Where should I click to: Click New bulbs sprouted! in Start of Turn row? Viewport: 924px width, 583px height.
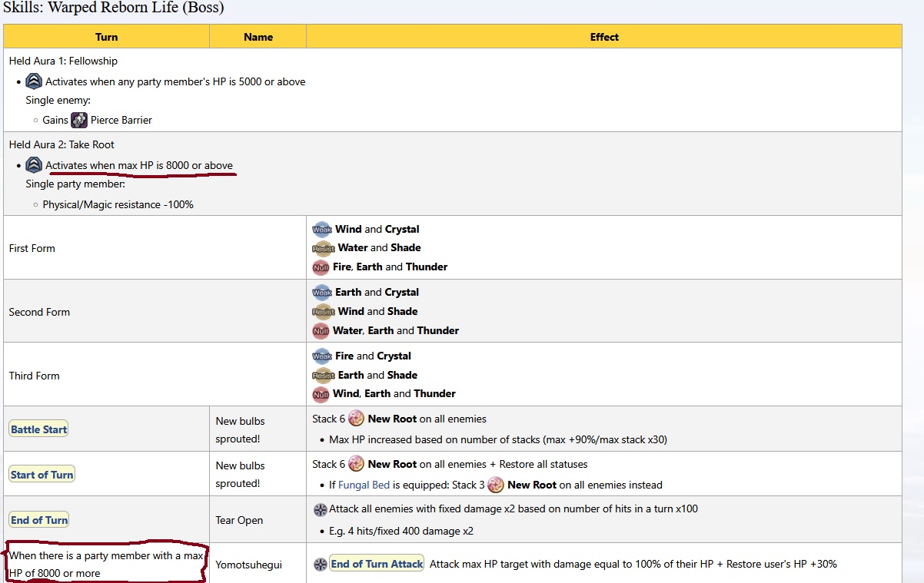click(241, 475)
